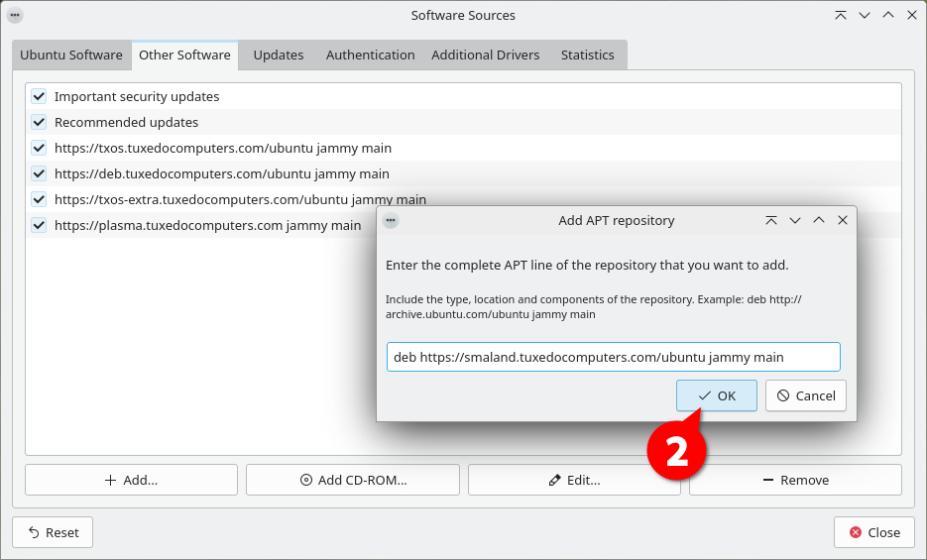This screenshot has width=927, height=560.
Task: Keep Software Sources window above others
Action: pos(840,15)
